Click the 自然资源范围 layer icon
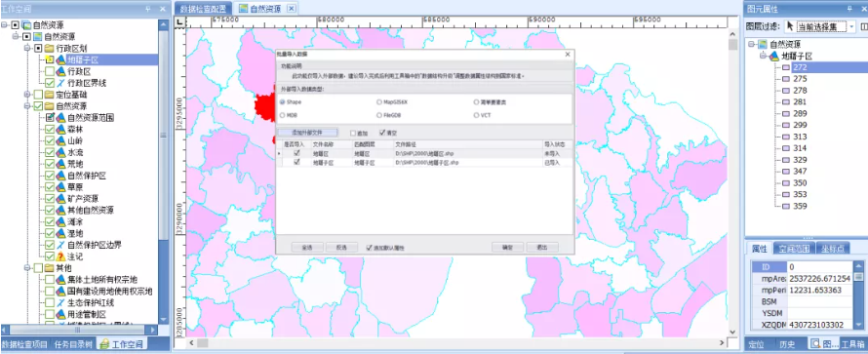 click(x=60, y=118)
